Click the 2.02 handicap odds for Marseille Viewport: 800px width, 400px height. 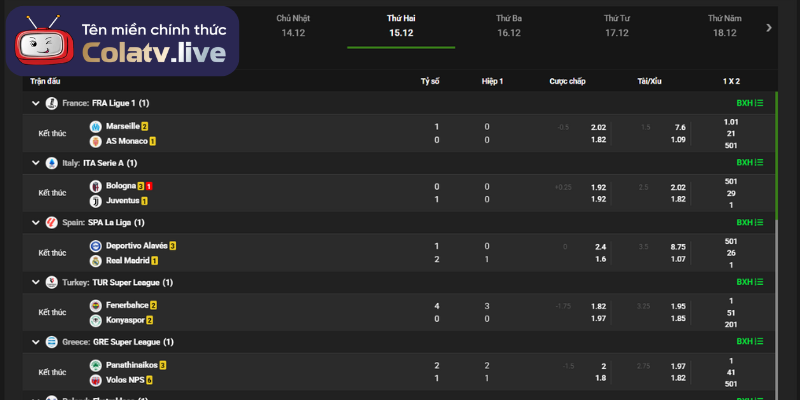tap(598, 127)
